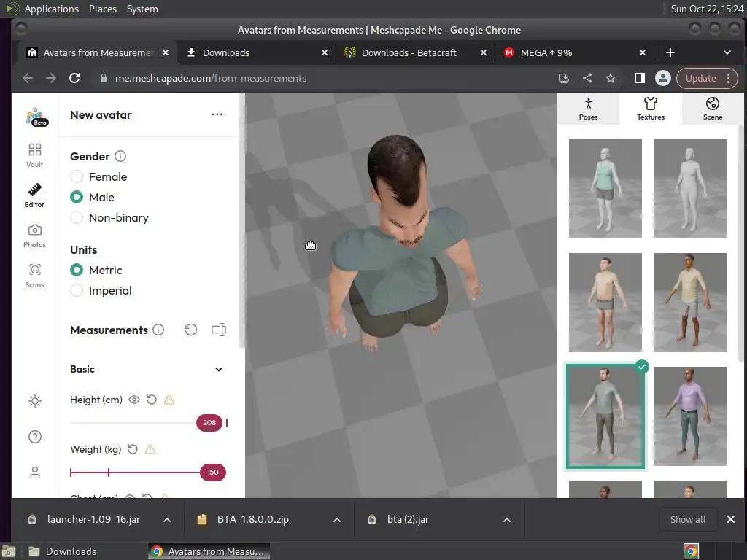Select the Editor ruler icon

coord(35,195)
